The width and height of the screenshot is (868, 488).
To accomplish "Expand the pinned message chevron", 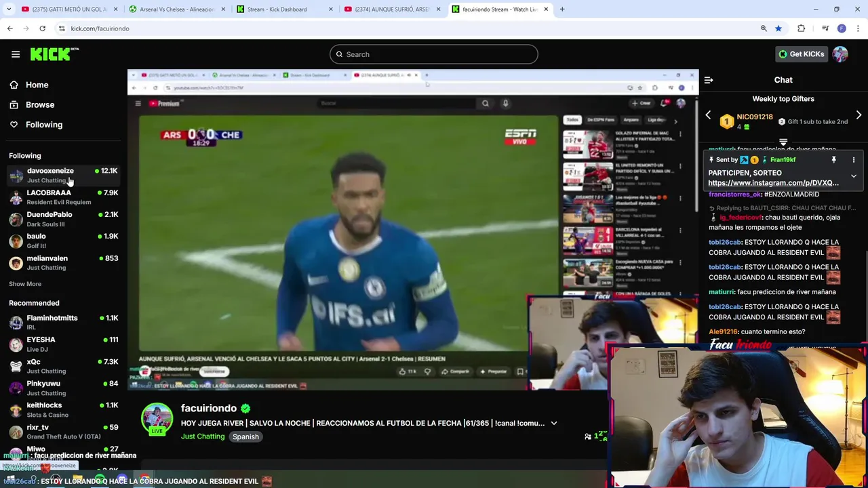I will [854, 176].
